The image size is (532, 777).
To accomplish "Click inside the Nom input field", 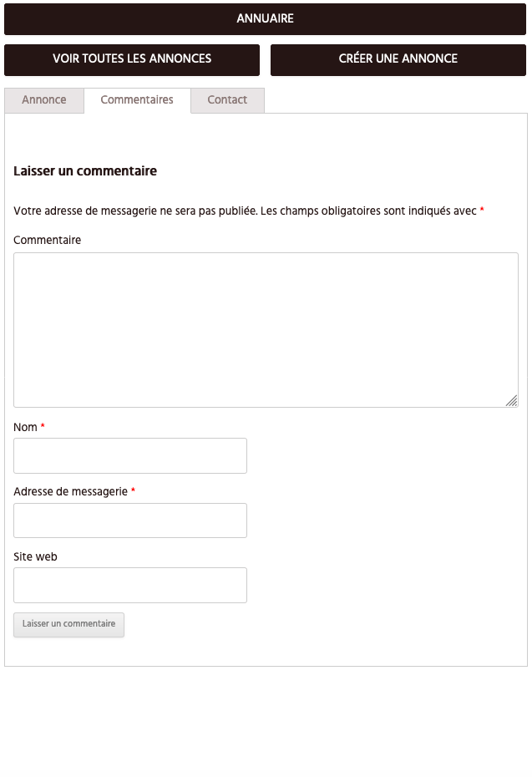I will [x=130, y=455].
